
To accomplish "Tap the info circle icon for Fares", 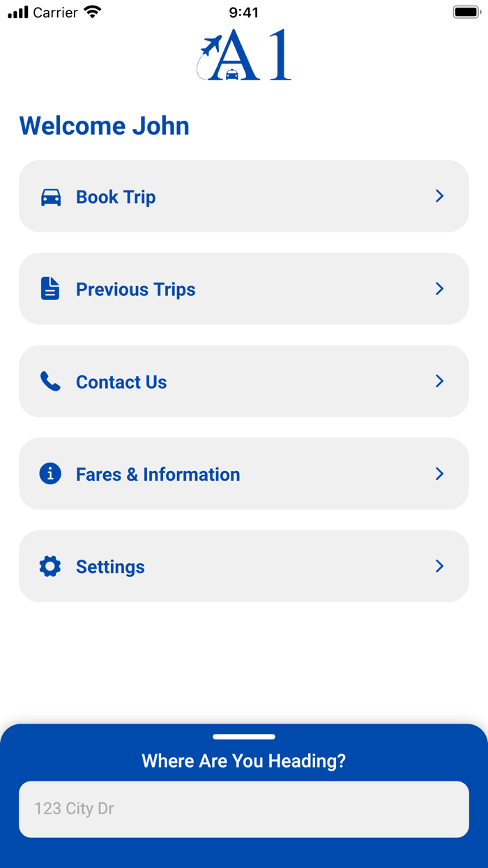I will (x=50, y=474).
